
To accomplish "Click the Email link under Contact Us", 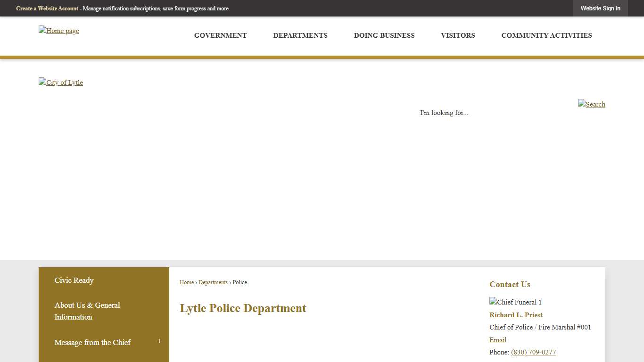I will 498,340.
